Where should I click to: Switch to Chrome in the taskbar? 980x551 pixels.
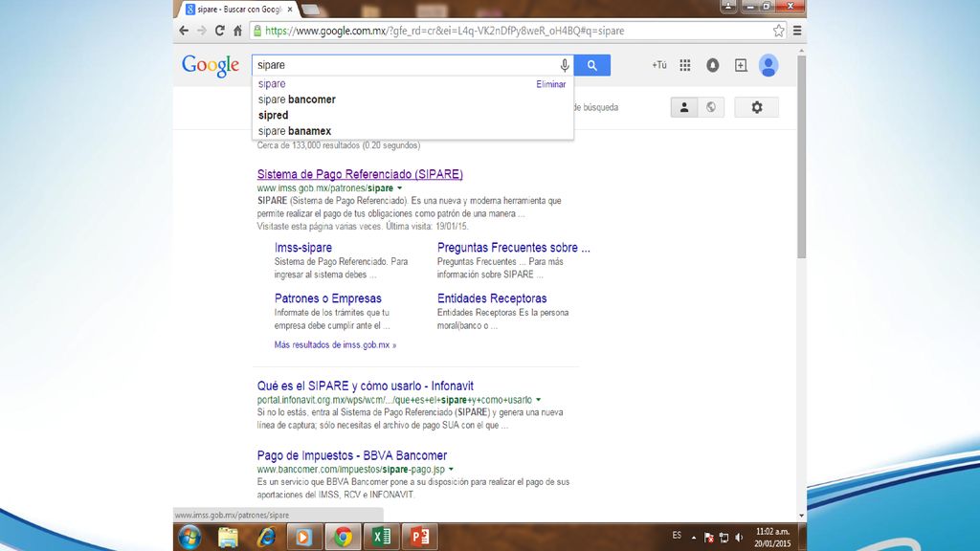point(343,538)
